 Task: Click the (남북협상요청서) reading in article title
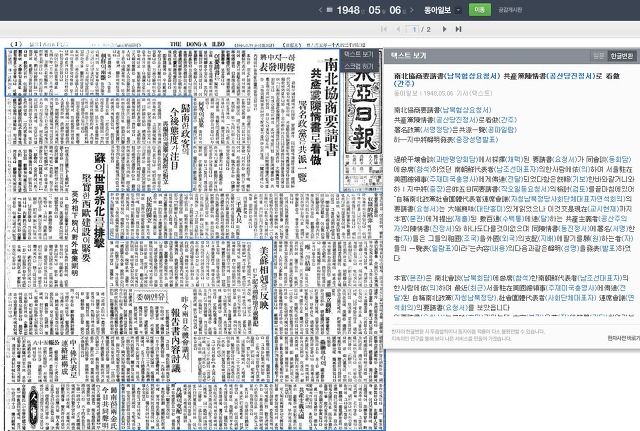point(471,76)
